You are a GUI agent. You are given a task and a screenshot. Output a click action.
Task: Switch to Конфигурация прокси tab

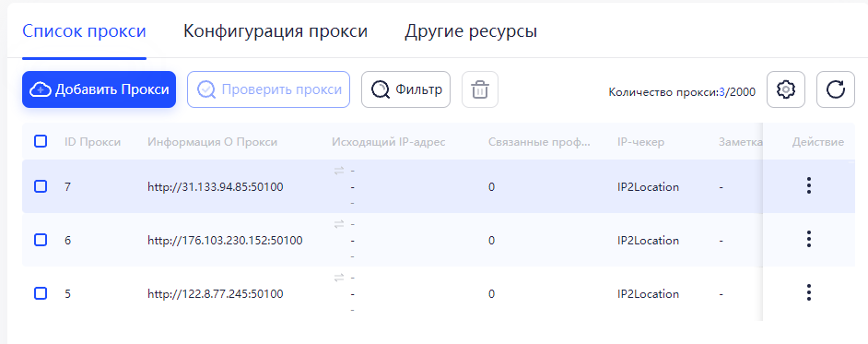(x=276, y=31)
